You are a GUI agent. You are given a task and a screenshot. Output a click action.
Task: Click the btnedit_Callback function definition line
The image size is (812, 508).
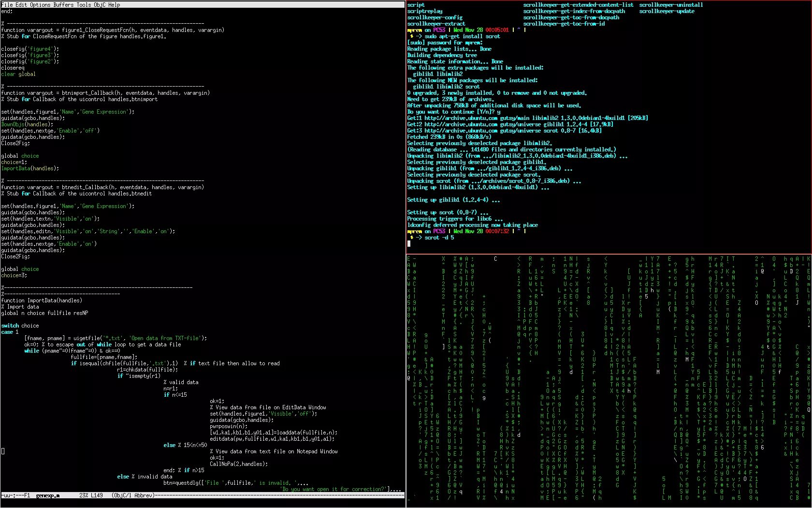click(x=102, y=187)
